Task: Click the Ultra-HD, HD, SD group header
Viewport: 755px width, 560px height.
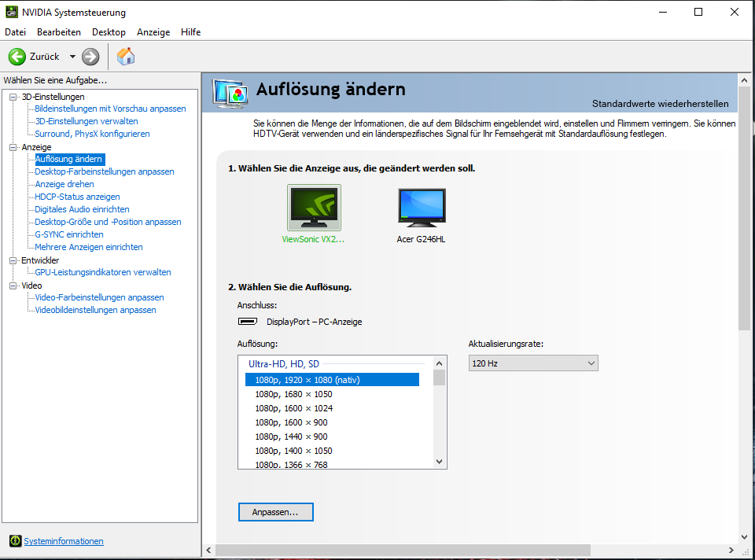Action: click(284, 363)
